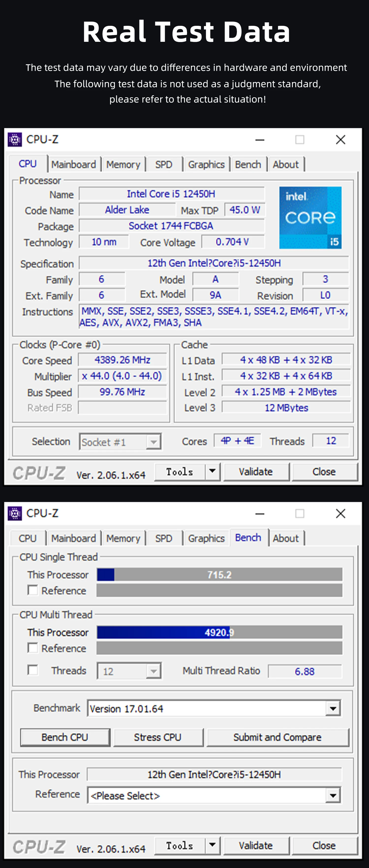Click the Cores value 4P + 4E
The width and height of the screenshot is (369, 868).
(237, 441)
